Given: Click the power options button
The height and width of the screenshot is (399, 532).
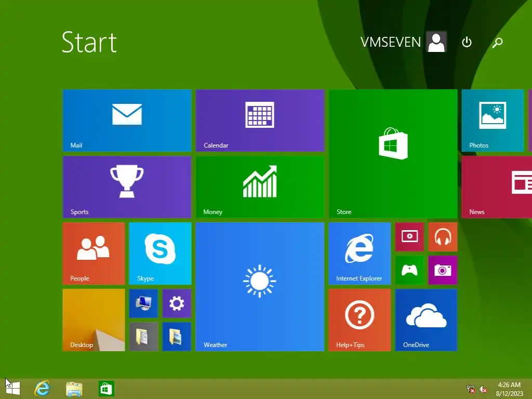Looking at the screenshot, I should [x=467, y=42].
